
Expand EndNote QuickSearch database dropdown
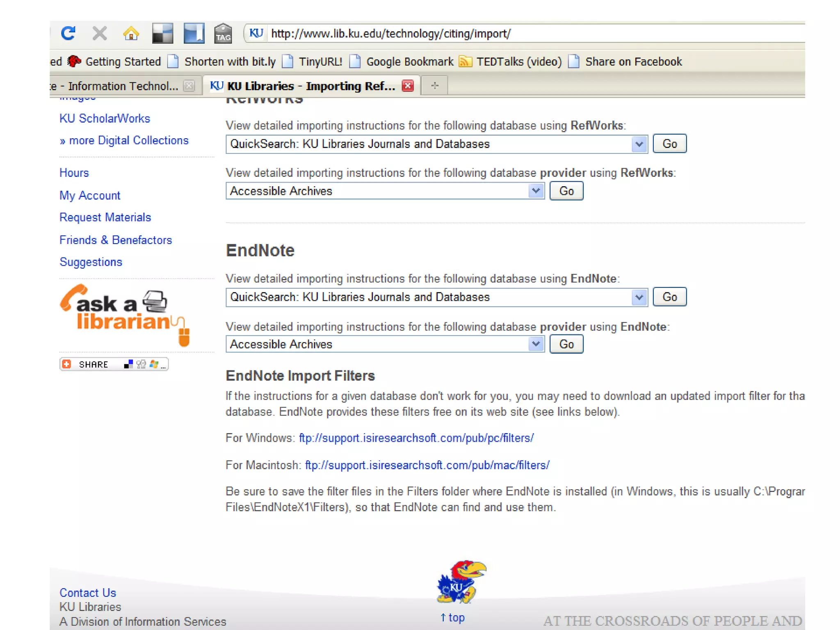(x=639, y=297)
